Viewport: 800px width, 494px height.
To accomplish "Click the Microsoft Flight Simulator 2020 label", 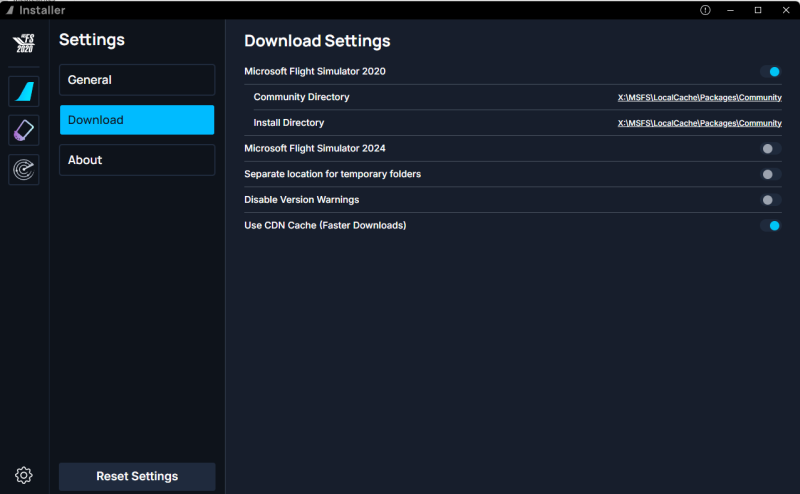I will 315,71.
